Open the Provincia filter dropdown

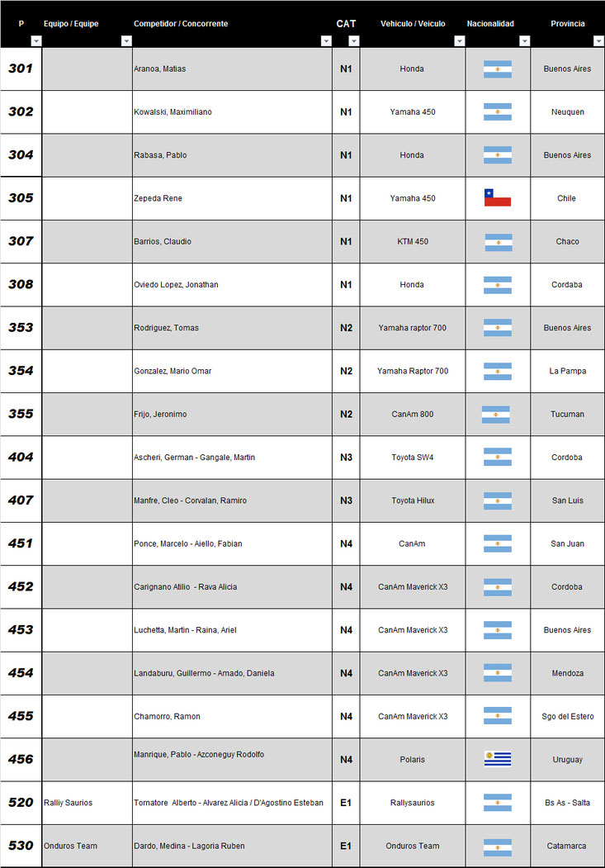click(x=598, y=40)
